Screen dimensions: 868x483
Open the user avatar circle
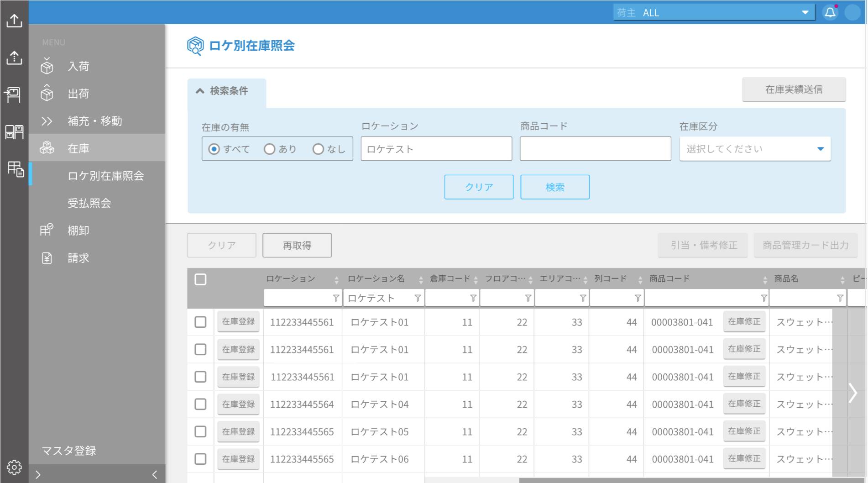pos(852,12)
